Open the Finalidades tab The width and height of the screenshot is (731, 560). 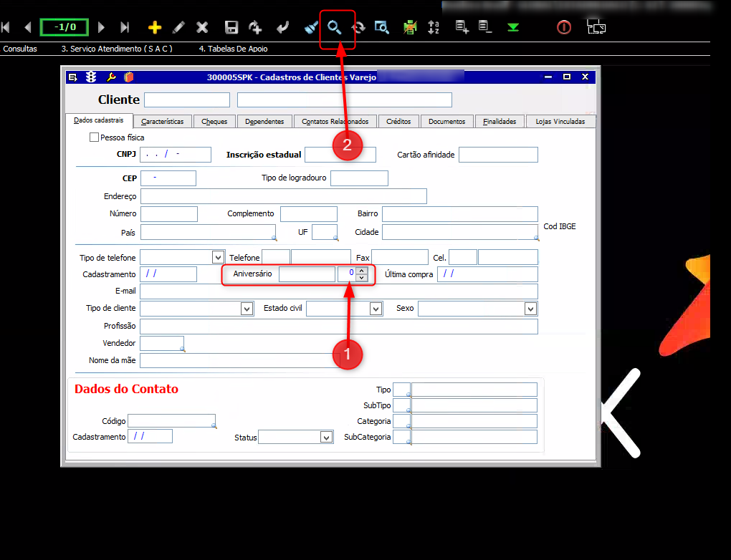coord(500,121)
